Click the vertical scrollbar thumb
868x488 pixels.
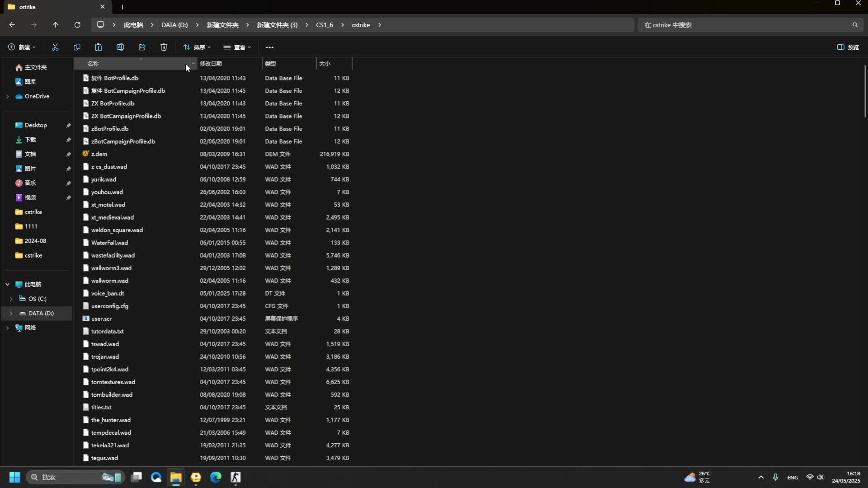(x=864, y=90)
